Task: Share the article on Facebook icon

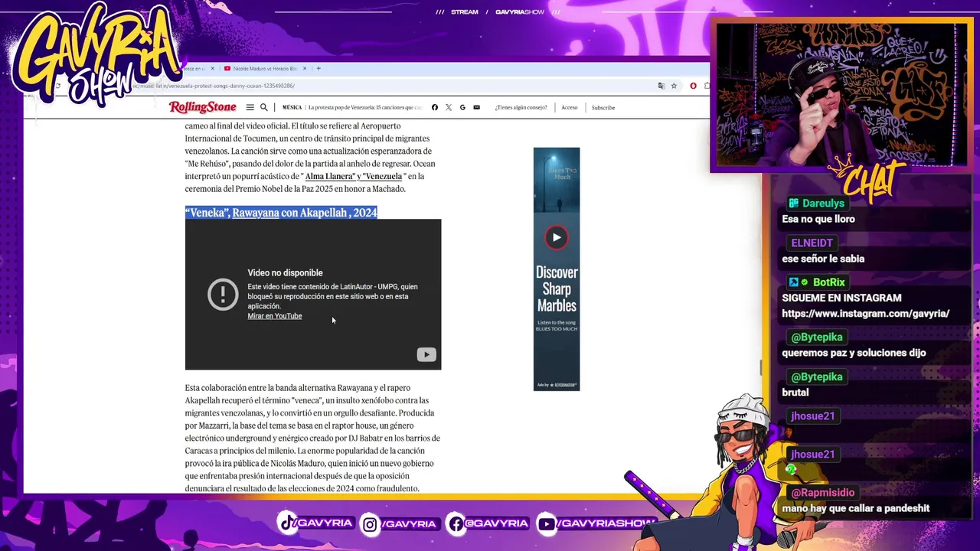Action: (435, 107)
